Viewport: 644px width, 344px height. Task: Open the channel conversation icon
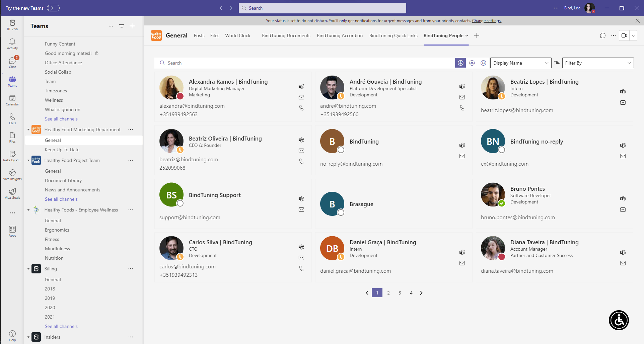(603, 35)
